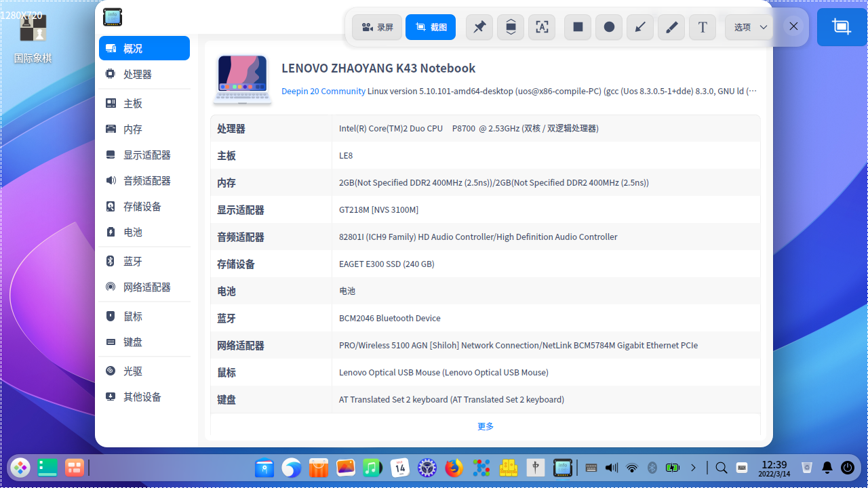Viewport: 868px width, 488px height.
Task: Launch Firefox from the taskbar
Action: click(454, 468)
